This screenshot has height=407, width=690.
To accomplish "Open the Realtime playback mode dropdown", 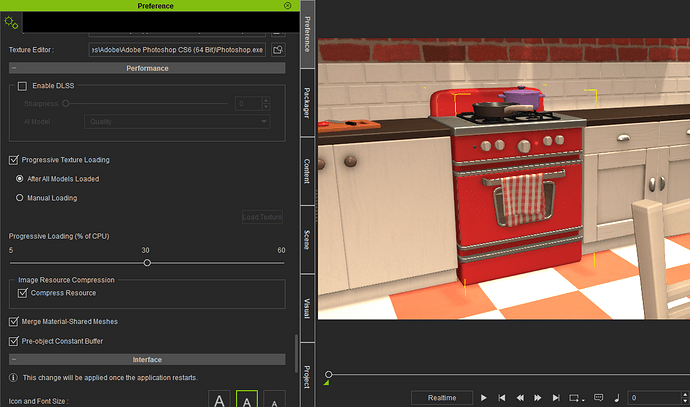I will pos(442,398).
